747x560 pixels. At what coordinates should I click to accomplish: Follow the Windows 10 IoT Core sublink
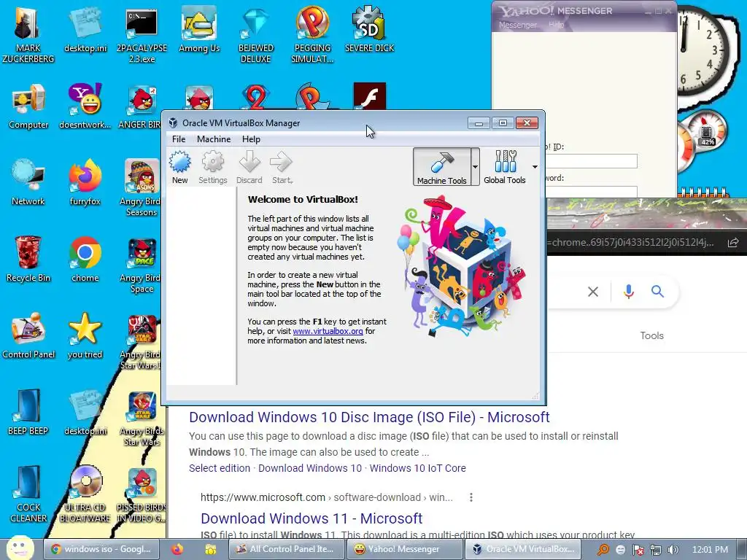tap(418, 468)
